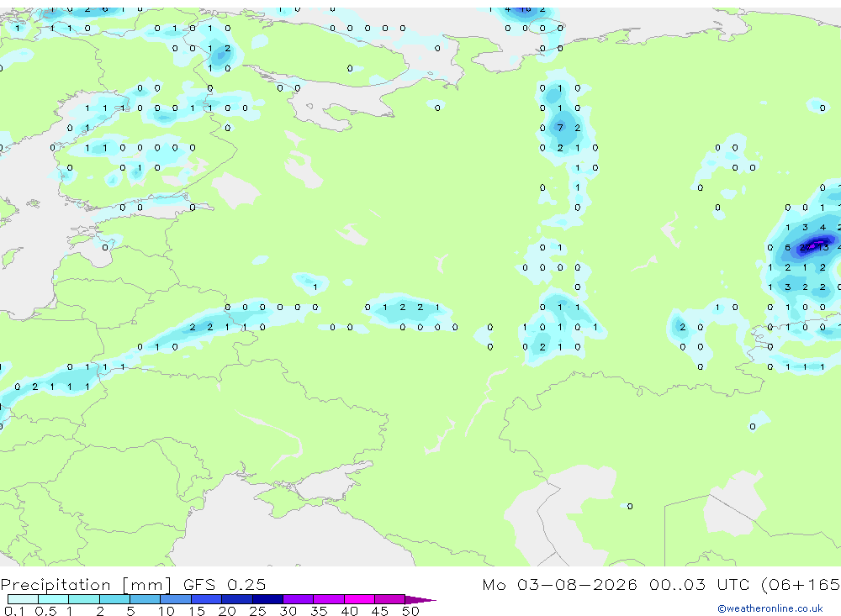Click the '13' value beside the 27
Image resolution: width=841 pixels, height=616 pixels.
point(823,247)
